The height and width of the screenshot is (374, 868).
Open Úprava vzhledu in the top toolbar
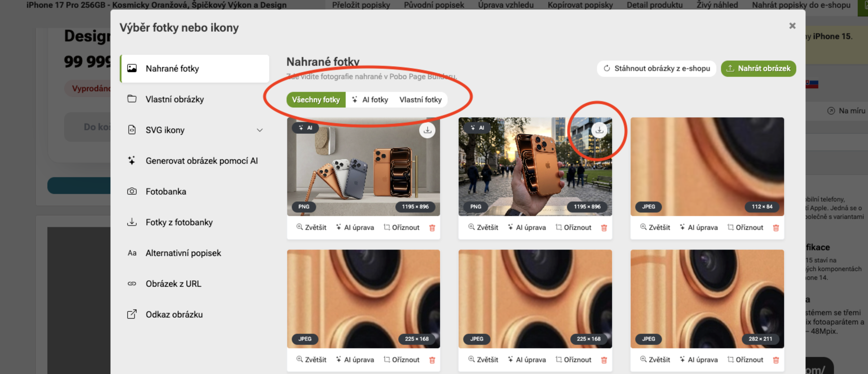click(x=506, y=5)
